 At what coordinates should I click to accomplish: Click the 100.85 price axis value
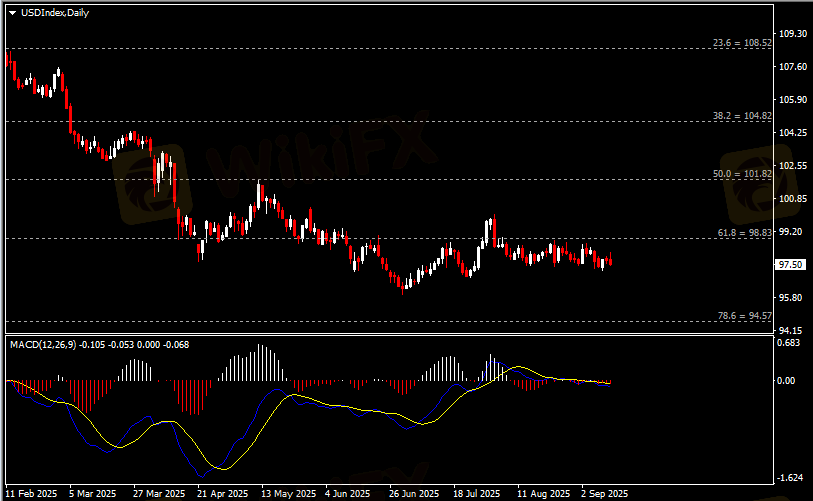pos(793,199)
